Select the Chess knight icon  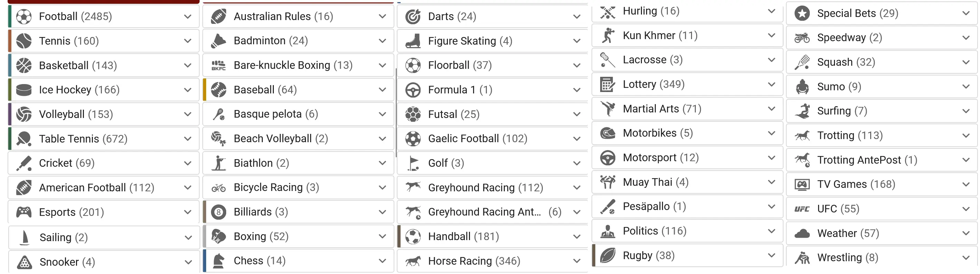pos(218,261)
